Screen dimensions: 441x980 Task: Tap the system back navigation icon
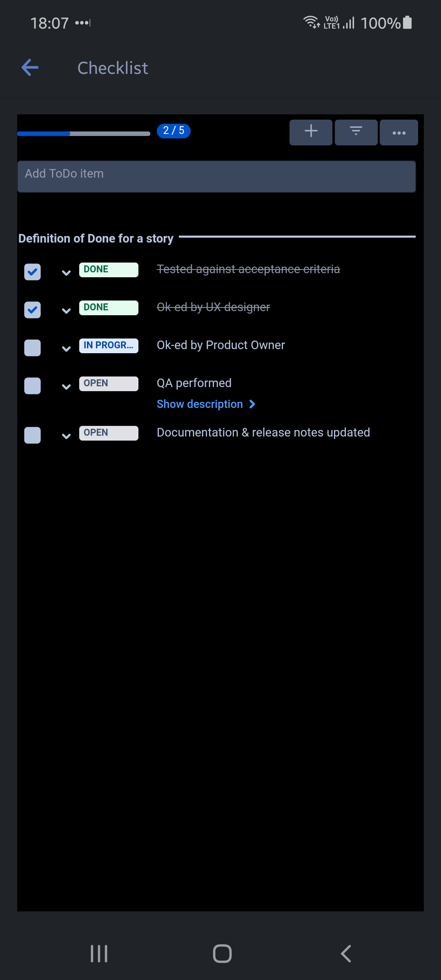point(346,954)
